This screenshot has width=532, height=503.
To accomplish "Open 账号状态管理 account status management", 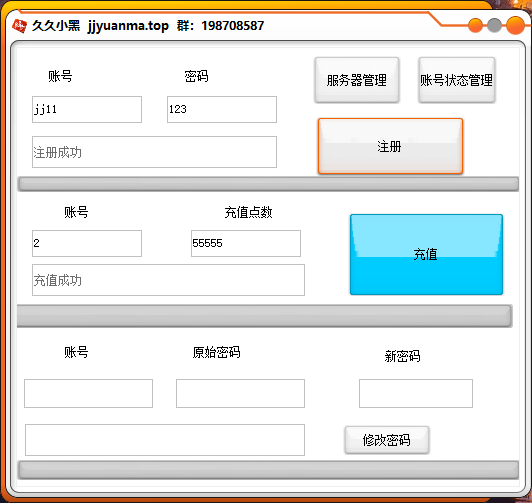I will click(457, 80).
